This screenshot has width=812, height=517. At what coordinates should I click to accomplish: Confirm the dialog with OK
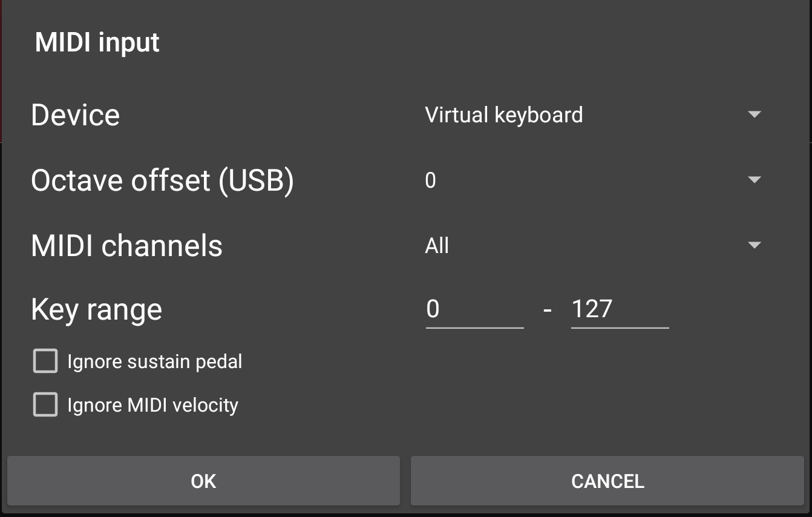point(203,481)
